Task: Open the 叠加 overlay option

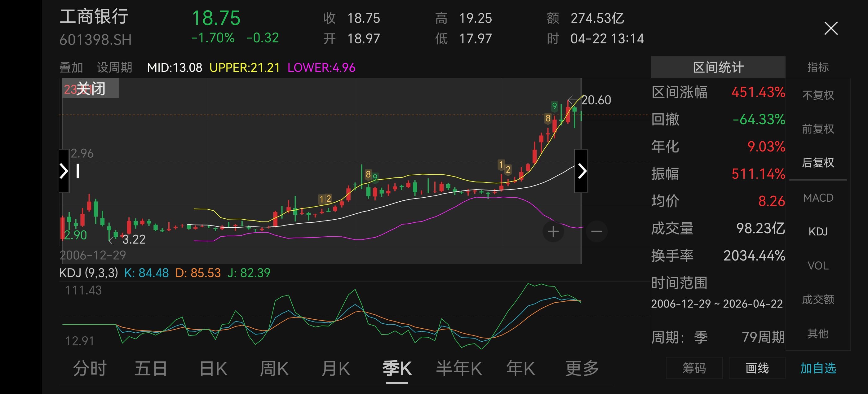Action: [71, 67]
